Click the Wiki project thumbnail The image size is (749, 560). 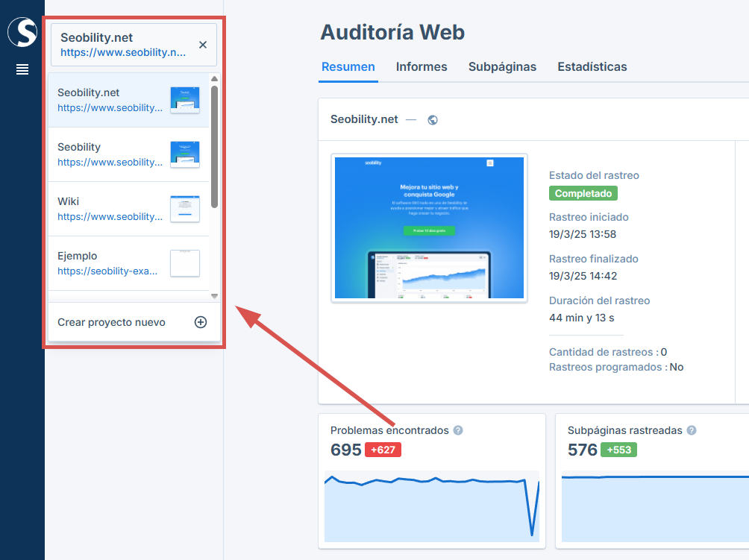click(x=185, y=209)
